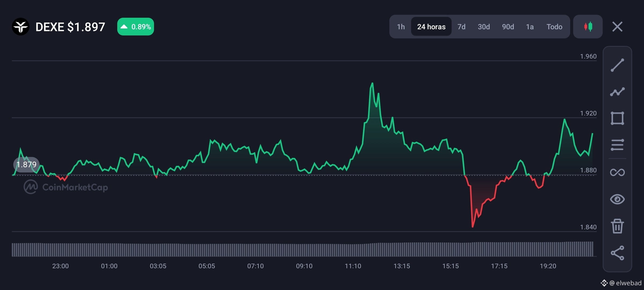
Task: Delete drawings with the trash icon
Action: coord(617,226)
